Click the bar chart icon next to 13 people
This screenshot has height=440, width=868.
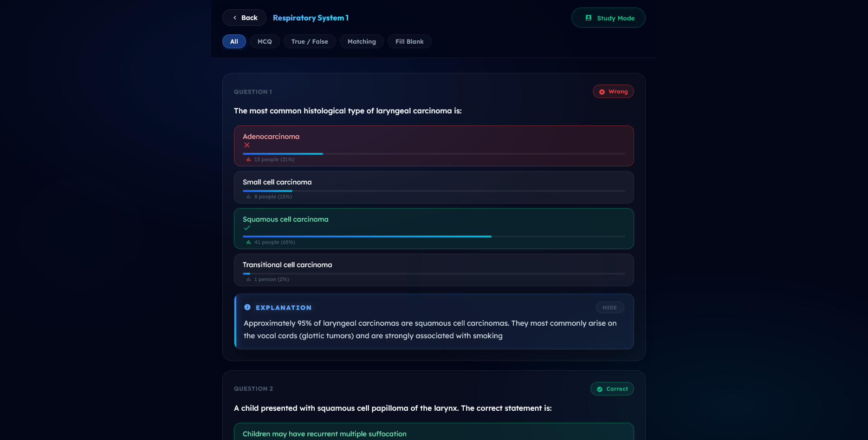pyautogui.click(x=247, y=159)
